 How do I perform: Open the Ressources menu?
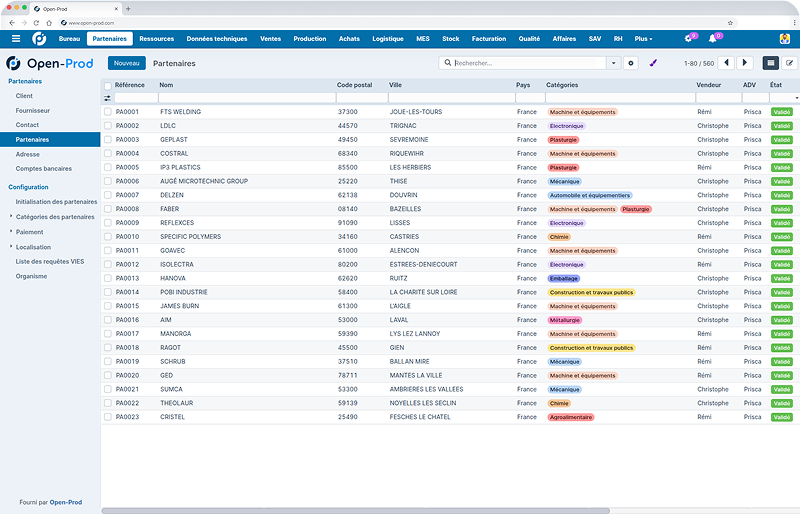pos(157,39)
